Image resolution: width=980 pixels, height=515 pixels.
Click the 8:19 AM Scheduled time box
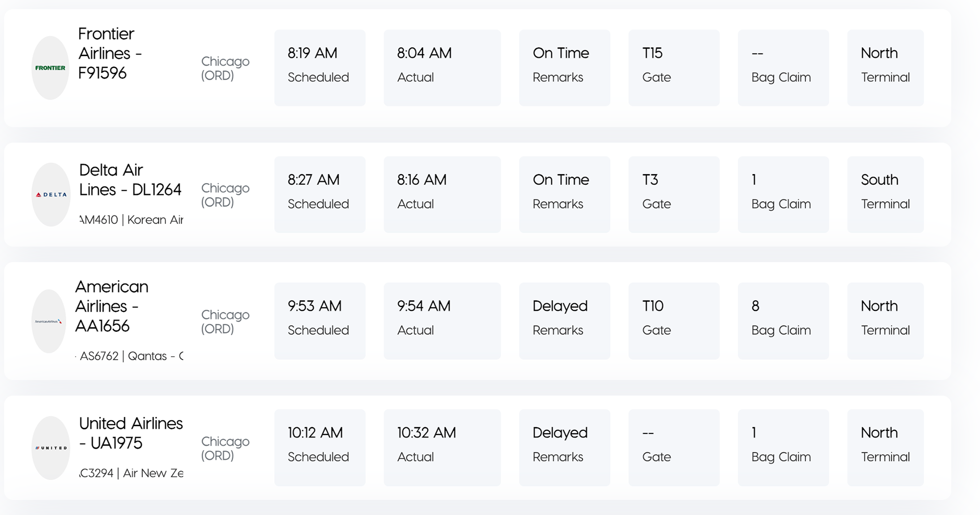click(320, 68)
